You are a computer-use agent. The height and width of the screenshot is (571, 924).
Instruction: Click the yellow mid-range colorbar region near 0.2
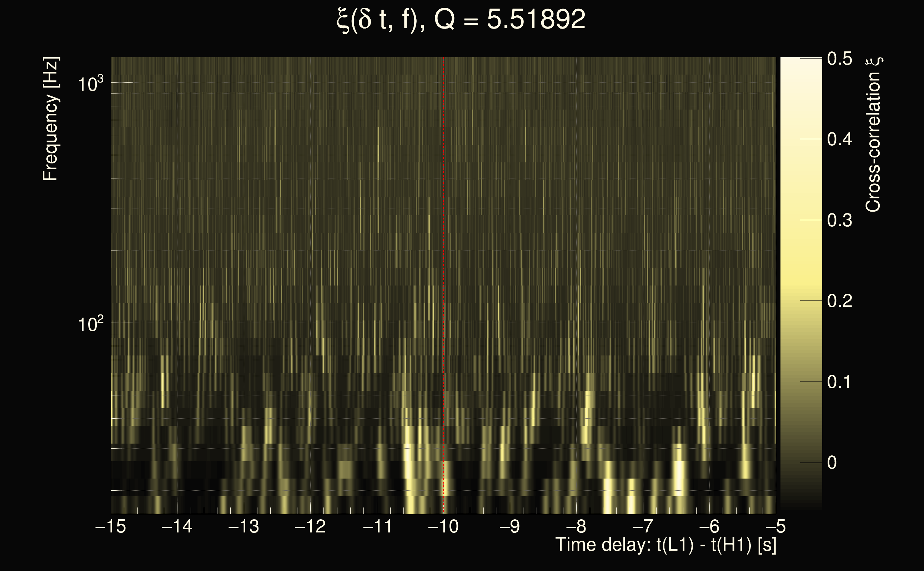(801, 298)
